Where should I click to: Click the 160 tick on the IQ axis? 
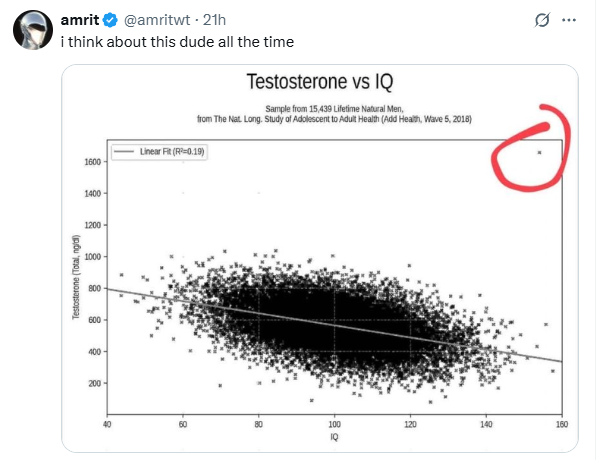(x=562, y=424)
